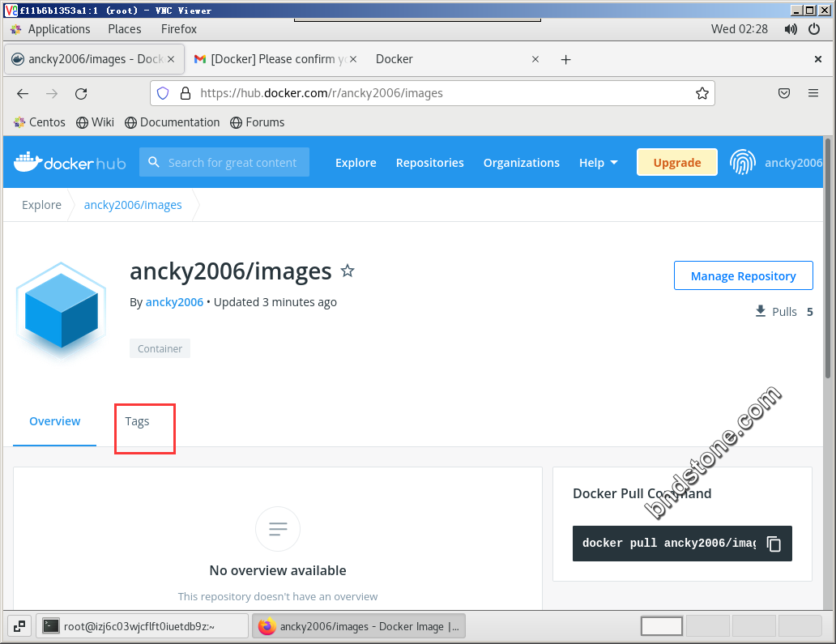Reload the Docker Hub page
Viewport: 836px width, 644px height.
pos(81,94)
